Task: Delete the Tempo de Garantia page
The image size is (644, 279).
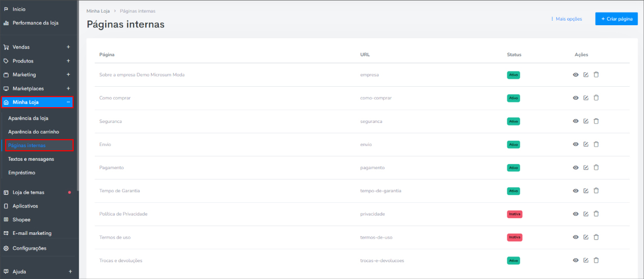Action: pyautogui.click(x=596, y=191)
